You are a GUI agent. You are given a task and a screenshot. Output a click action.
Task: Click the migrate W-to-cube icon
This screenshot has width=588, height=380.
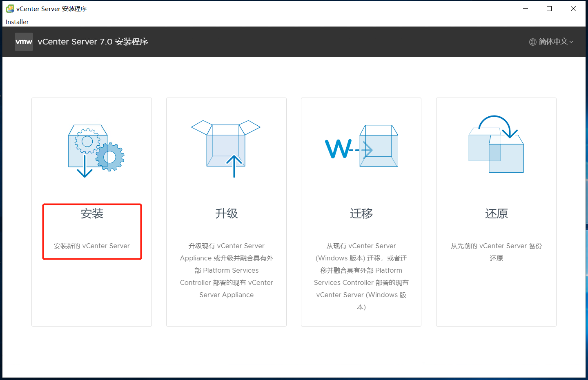click(x=361, y=146)
